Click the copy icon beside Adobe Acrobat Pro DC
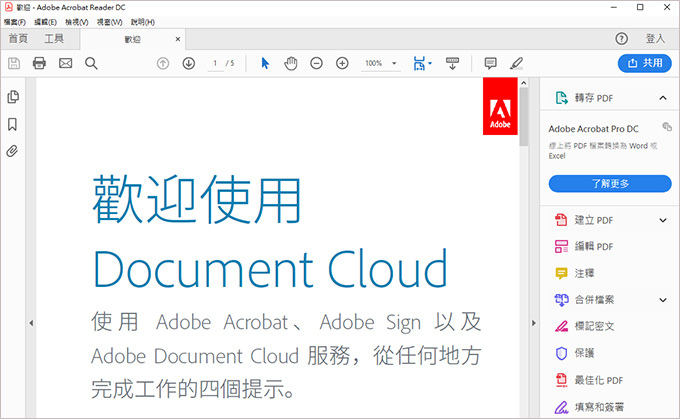680x419 pixels. point(667,127)
